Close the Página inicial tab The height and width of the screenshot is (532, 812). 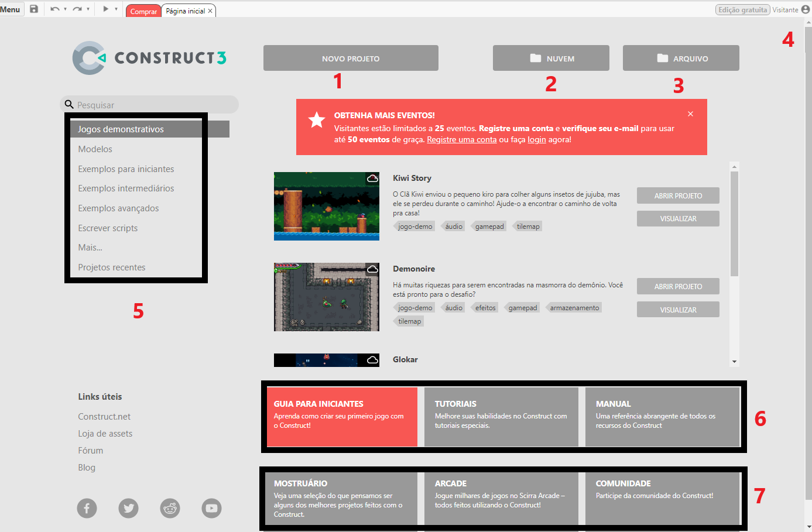210,11
